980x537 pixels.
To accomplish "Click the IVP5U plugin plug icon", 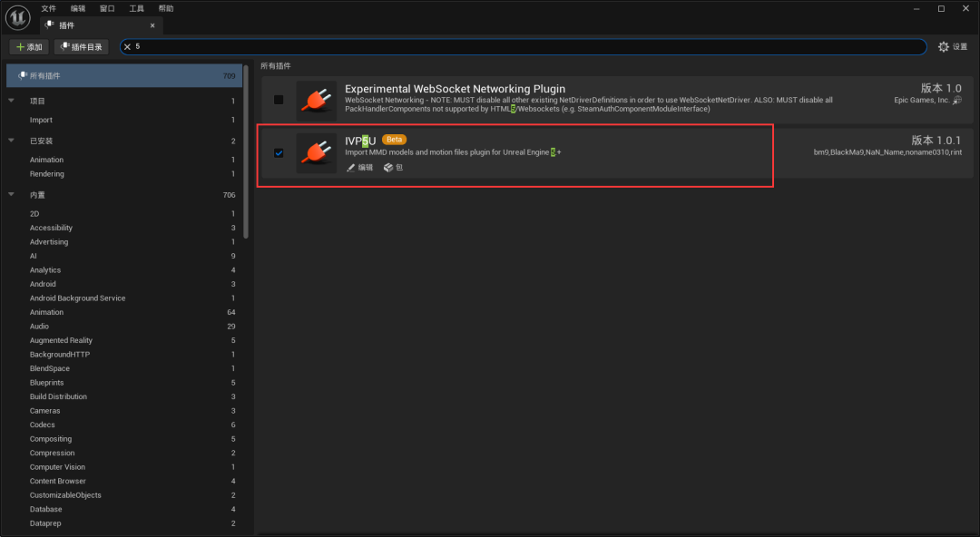I will coord(317,153).
